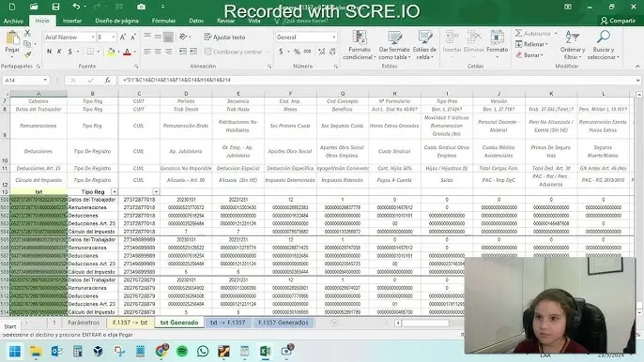Click the insert function fx icon
Screen dimensions: 644x362
(107, 80)
